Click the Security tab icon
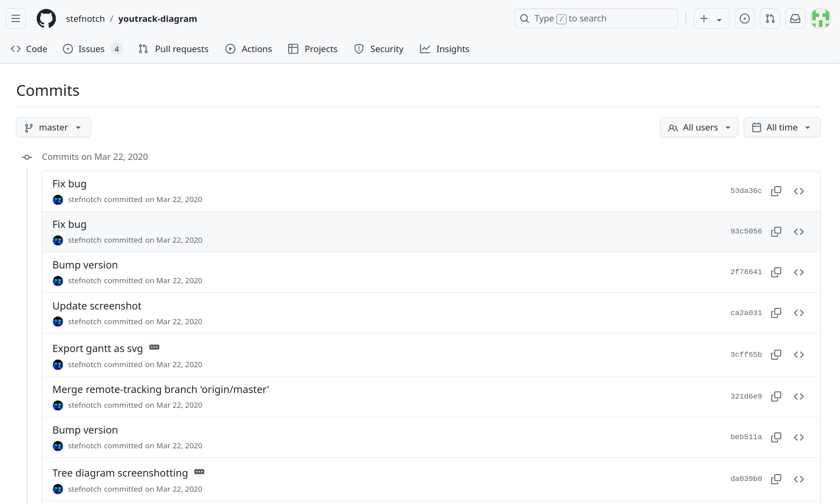Image resolution: width=840 pixels, height=504 pixels. tap(357, 49)
